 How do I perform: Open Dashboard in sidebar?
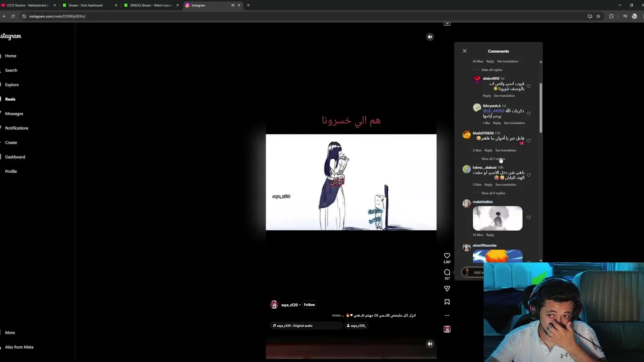point(15,157)
